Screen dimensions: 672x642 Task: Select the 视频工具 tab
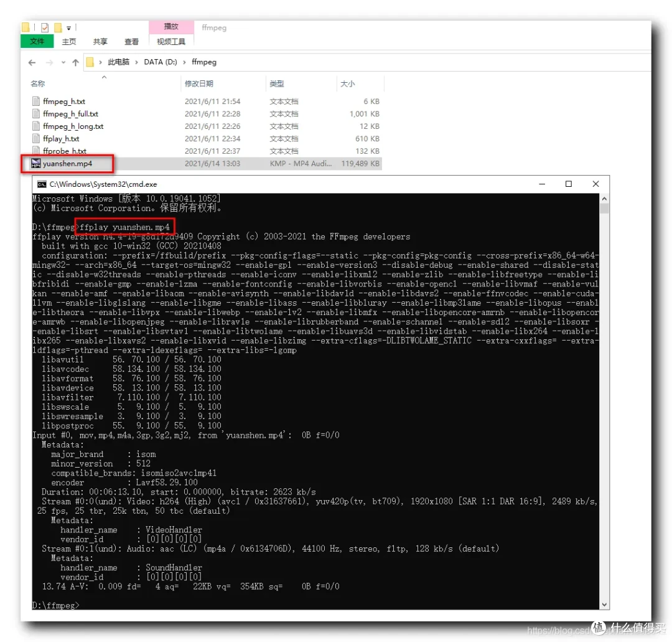click(x=171, y=41)
